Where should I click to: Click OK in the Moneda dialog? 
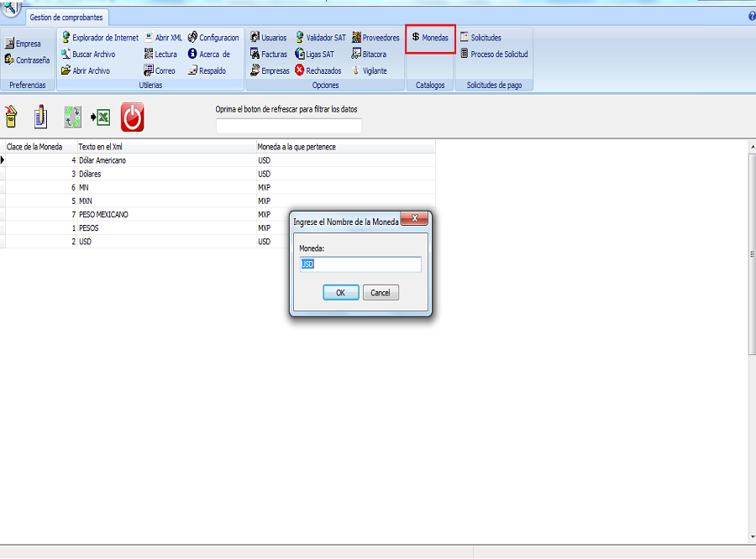(x=340, y=293)
